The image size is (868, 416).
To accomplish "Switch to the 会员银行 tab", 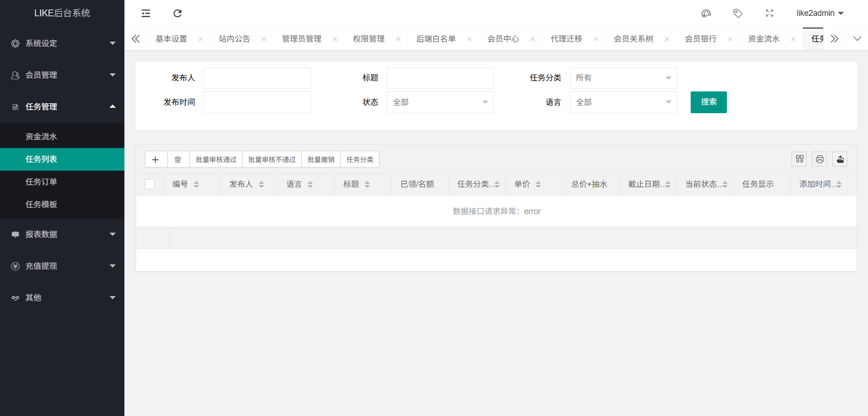I will [x=701, y=39].
